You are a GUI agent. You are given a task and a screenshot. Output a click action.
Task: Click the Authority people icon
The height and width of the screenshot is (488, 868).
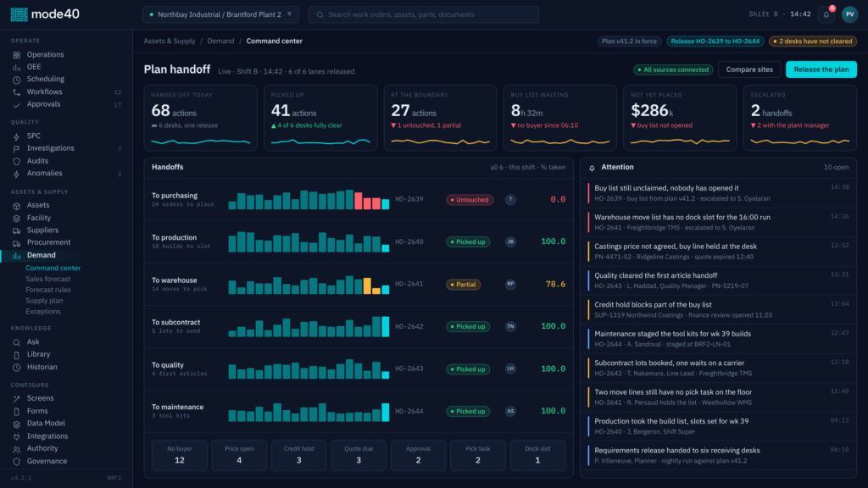pos(17,449)
